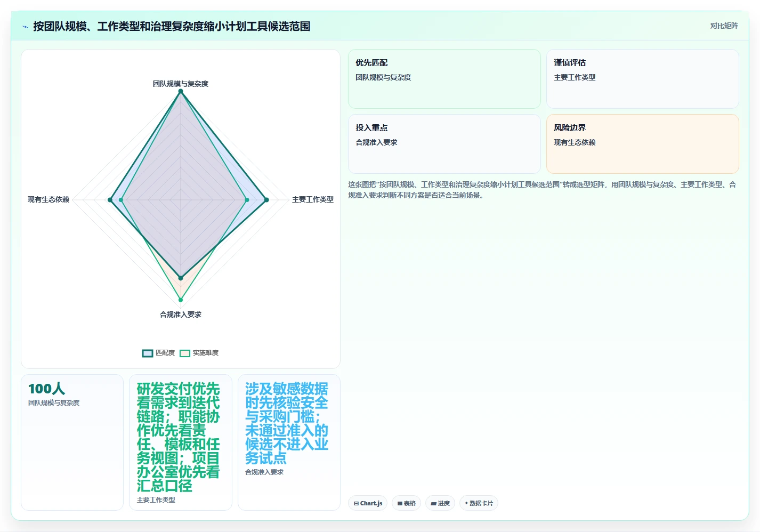Click the green 研发交付优先看需求到迭代链路 text

tap(179, 437)
